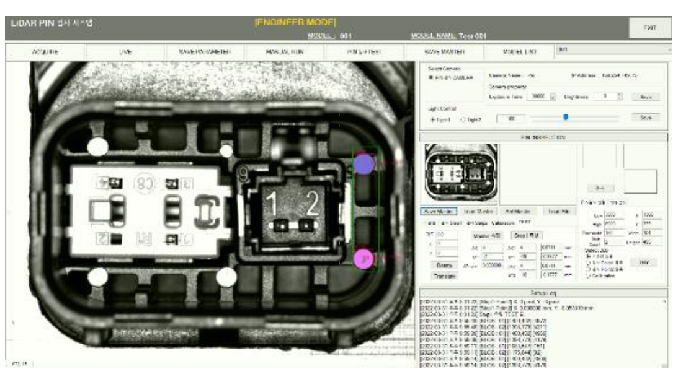Click the Master registration button
Screen dimensions: 680x390
[487, 236]
